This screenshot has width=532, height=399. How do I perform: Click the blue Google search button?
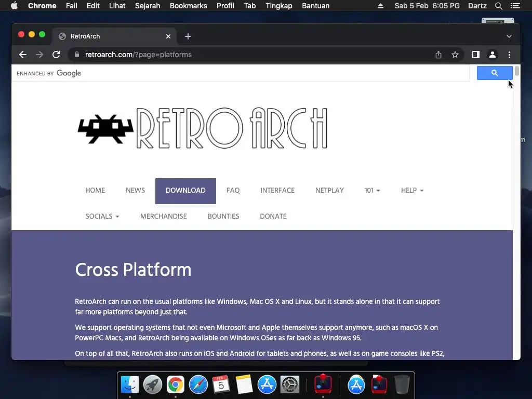click(x=495, y=73)
